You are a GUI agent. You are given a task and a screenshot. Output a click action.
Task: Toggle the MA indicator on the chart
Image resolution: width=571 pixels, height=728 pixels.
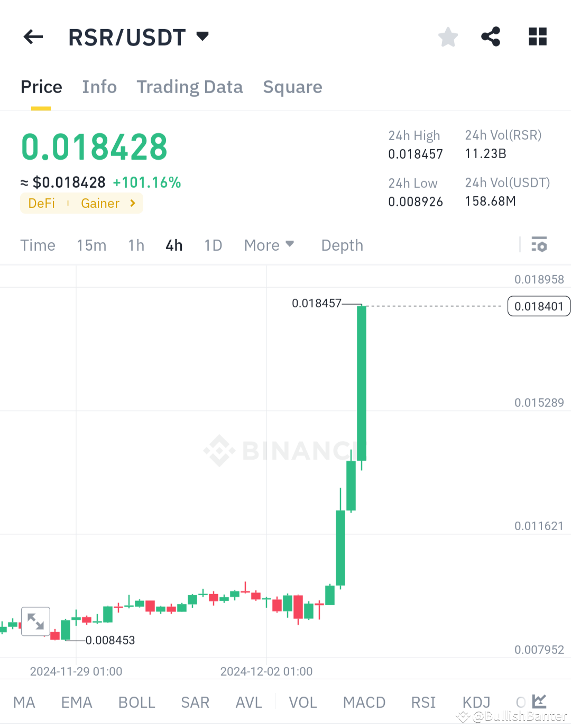24,702
